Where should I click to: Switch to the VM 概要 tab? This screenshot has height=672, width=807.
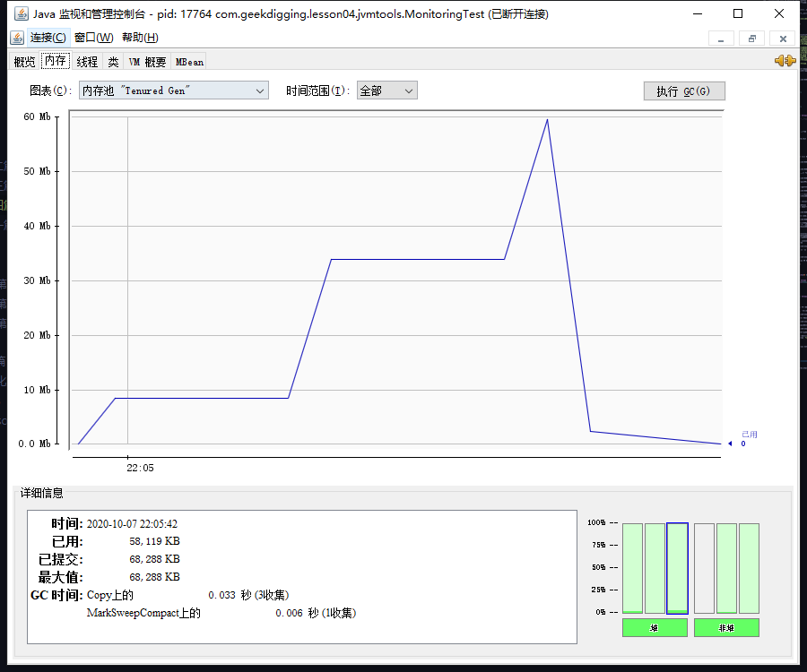pos(147,62)
